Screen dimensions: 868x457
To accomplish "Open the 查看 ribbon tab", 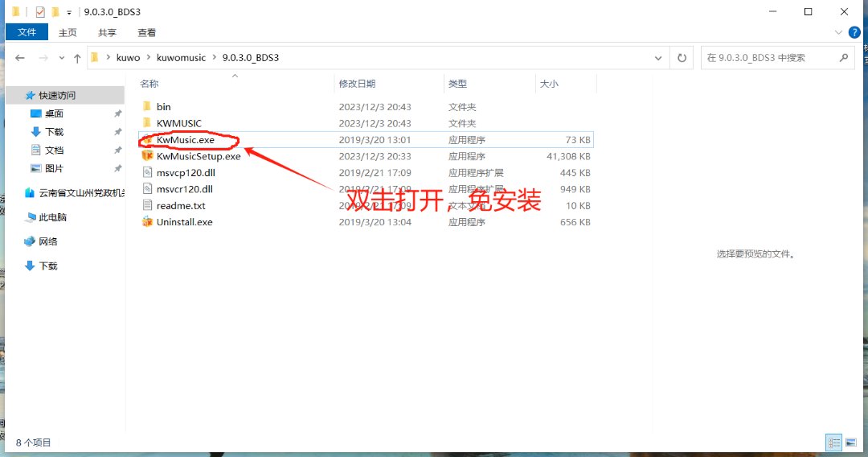I will [146, 32].
